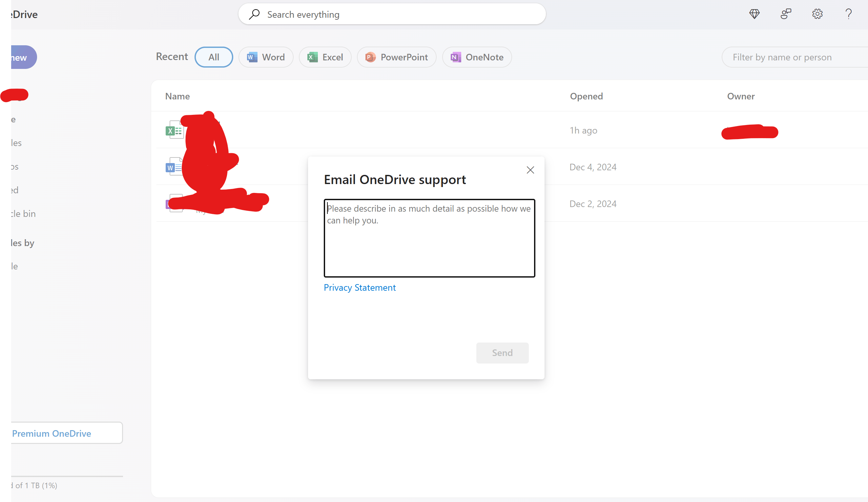The width and height of the screenshot is (868, 502).
Task: Click the 1h ago opened time
Action: 584,130
